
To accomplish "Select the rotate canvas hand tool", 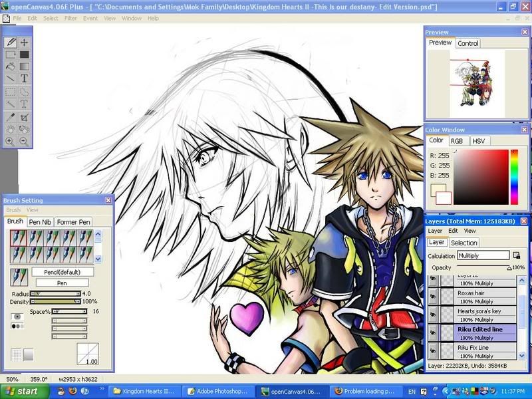I will (x=24, y=129).
